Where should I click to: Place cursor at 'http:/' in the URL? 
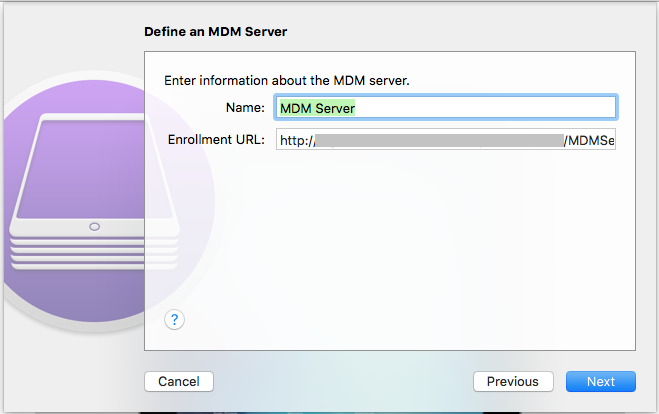(297, 140)
